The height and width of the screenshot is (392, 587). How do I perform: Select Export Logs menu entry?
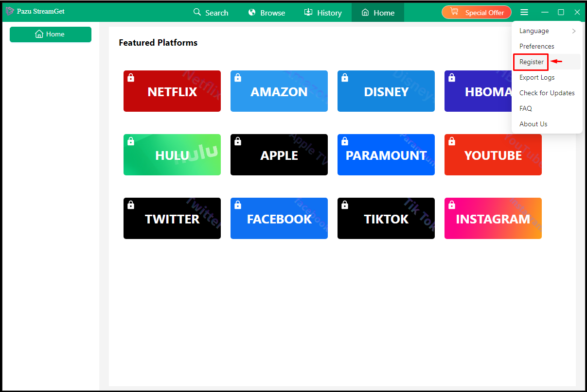pos(547,77)
